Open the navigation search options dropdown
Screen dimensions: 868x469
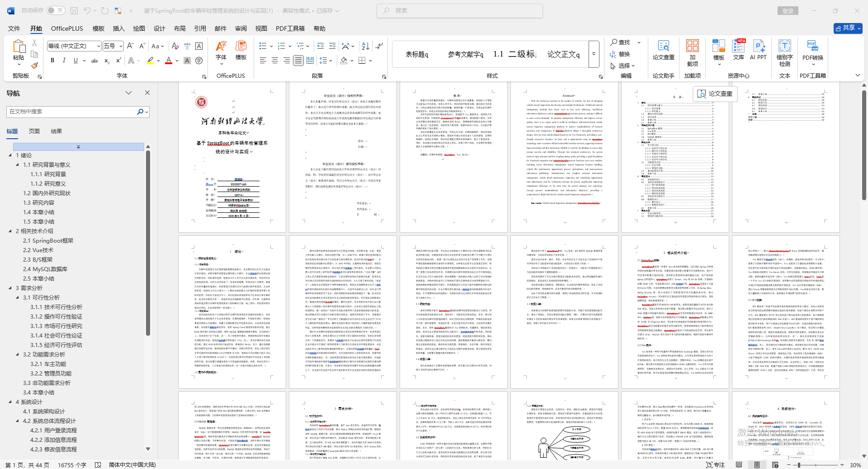tap(146, 112)
